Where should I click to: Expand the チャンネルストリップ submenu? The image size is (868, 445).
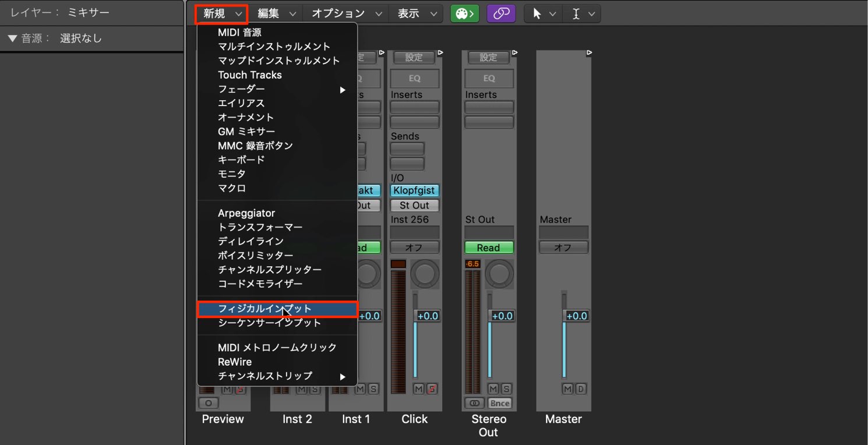point(277,376)
